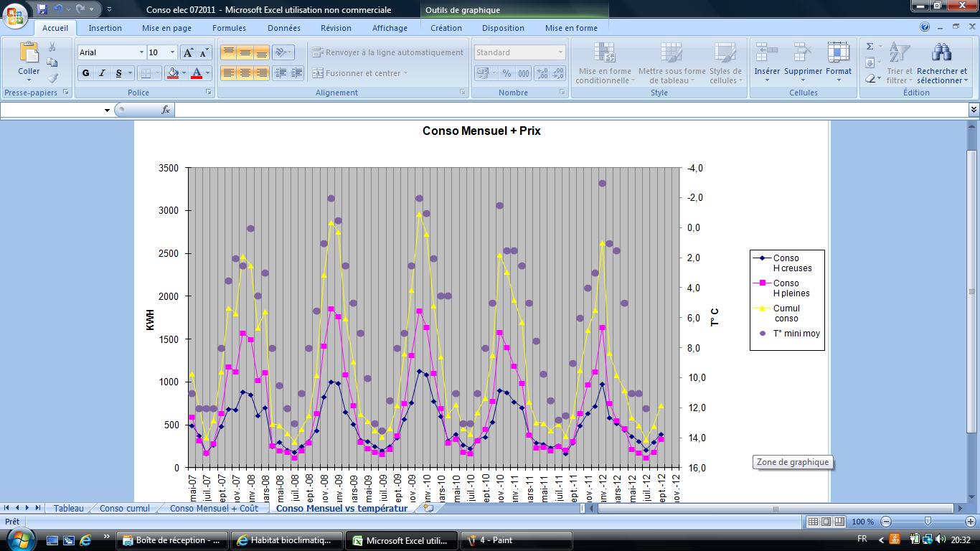Click the Office button logo

point(14,14)
